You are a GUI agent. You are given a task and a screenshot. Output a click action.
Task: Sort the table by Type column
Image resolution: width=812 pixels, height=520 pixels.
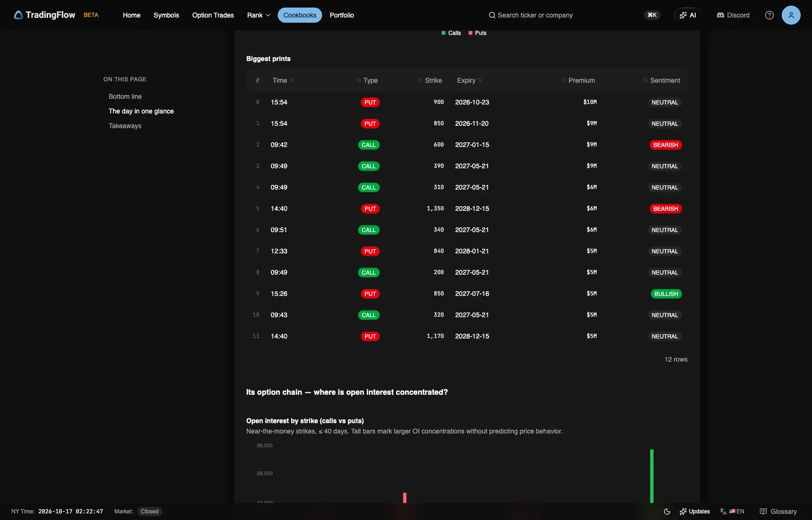367,80
